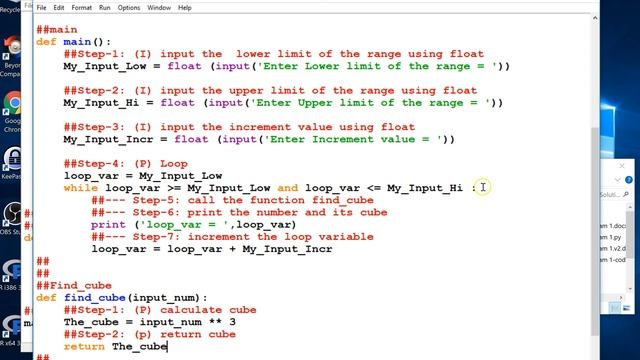Click the 'return The_cube' line
The height and width of the screenshot is (360, 640).
click(116, 347)
